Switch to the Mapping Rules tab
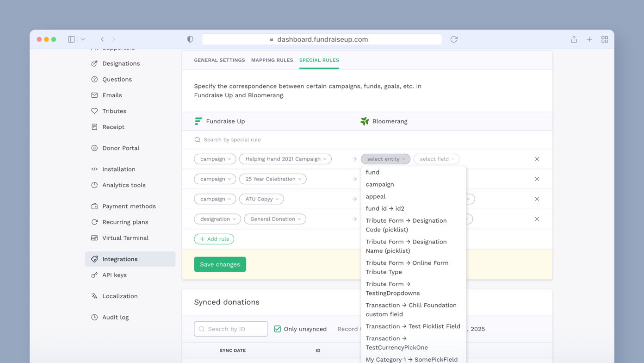This screenshot has height=363, width=644. click(x=272, y=60)
